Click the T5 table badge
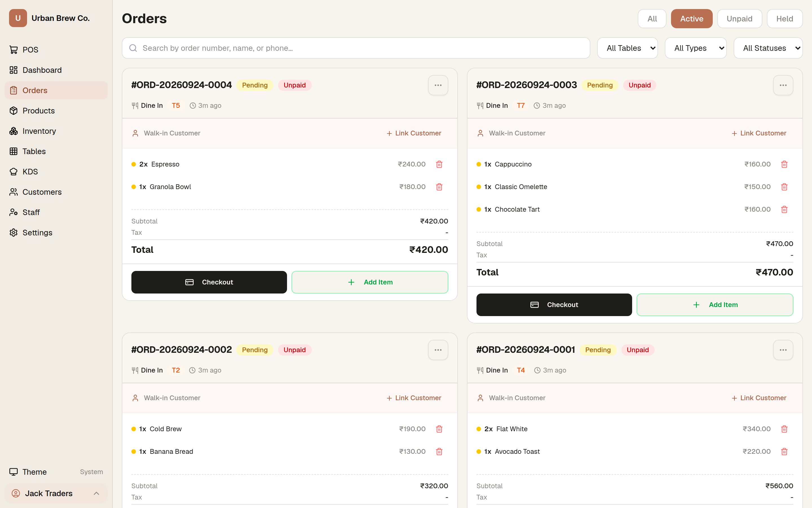 pos(176,106)
